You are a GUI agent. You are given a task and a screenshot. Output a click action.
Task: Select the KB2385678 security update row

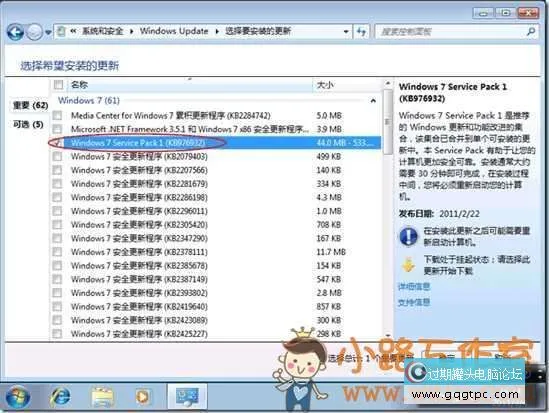click(x=216, y=266)
